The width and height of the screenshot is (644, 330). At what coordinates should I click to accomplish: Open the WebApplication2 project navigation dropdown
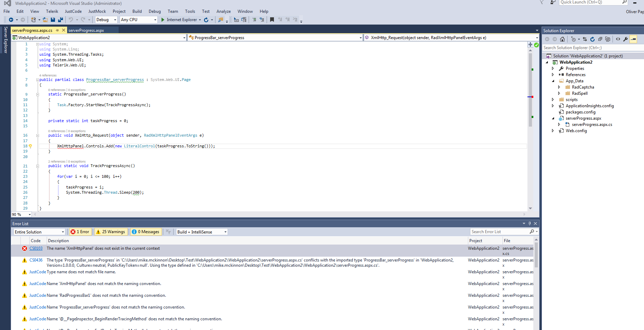(99, 38)
